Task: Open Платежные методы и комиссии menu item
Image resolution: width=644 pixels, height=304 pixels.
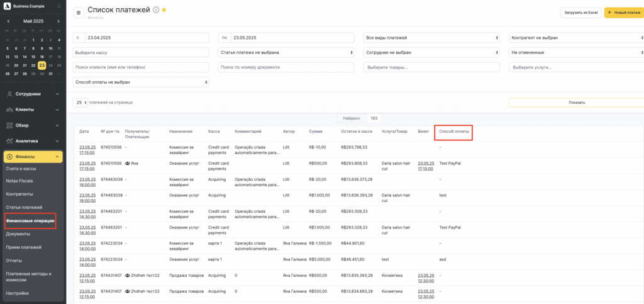Action: [x=28, y=277]
